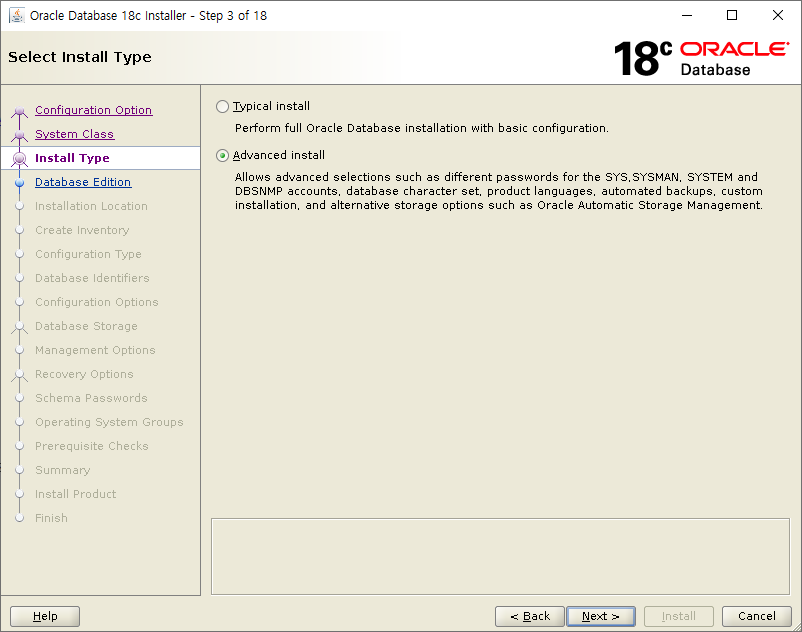Open the System Class step link
802x632 pixels.
75,134
